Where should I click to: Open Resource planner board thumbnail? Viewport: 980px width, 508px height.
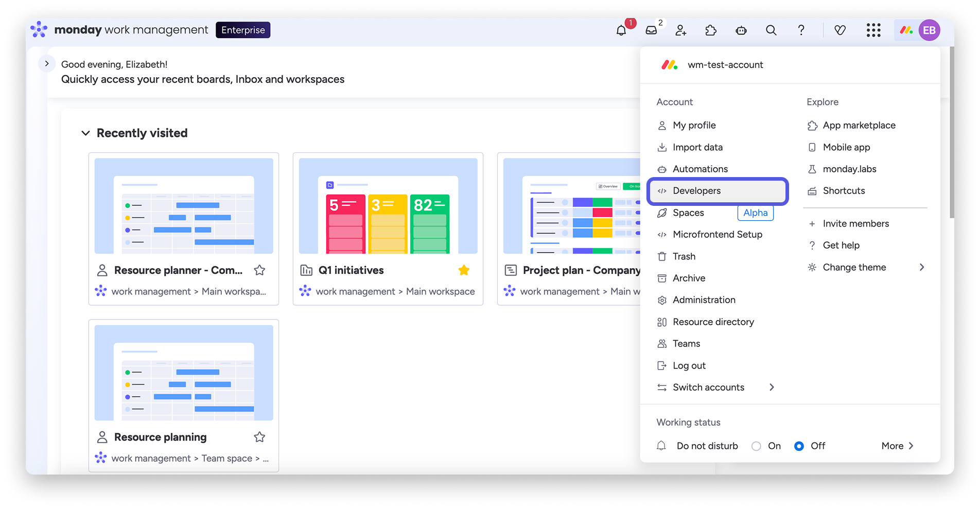click(x=184, y=206)
